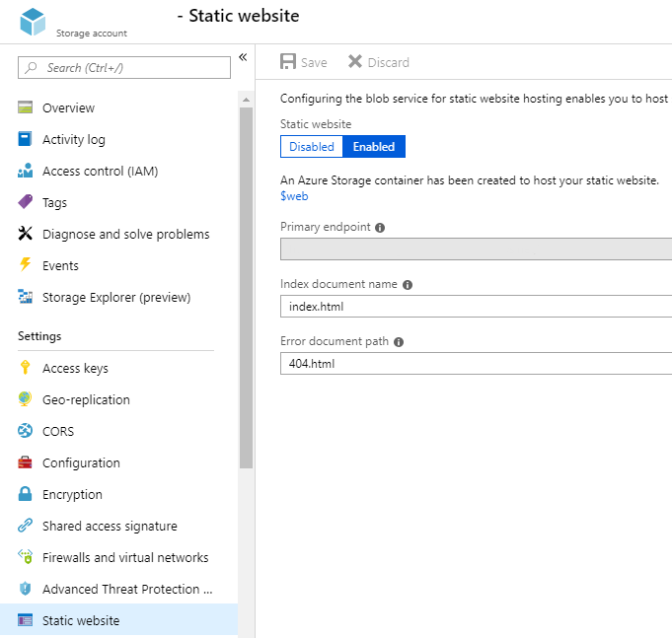Click the Configuration toolbox icon
This screenshot has height=638, width=672.
coord(26,462)
